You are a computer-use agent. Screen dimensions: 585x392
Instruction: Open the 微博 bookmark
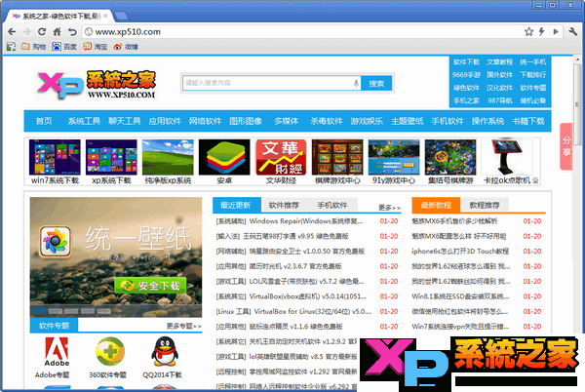click(x=126, y=47)
